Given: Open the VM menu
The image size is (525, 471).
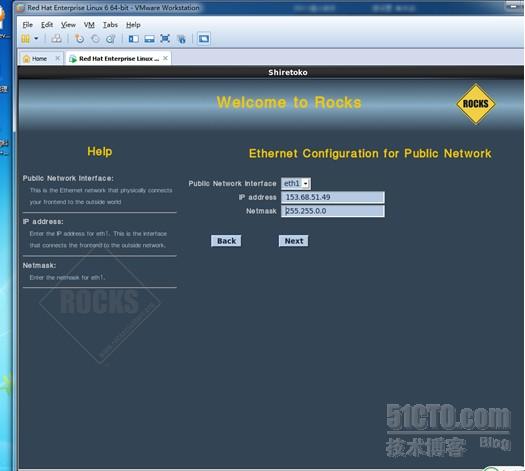Looking at the screenshot, I should click(89, 25).
